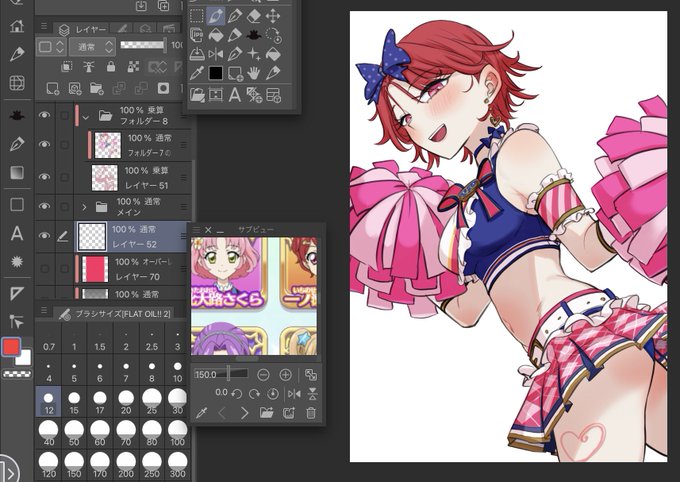Switch to the レイヤー tab

point(82,29)
